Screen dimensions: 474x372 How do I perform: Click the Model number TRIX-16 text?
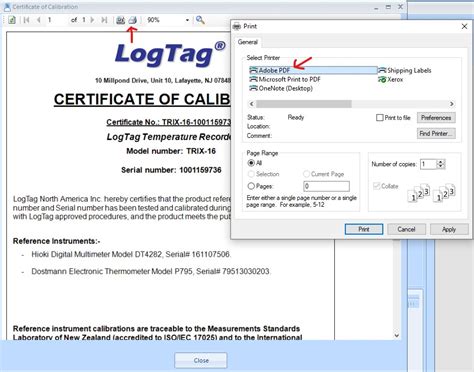[171, 151]
